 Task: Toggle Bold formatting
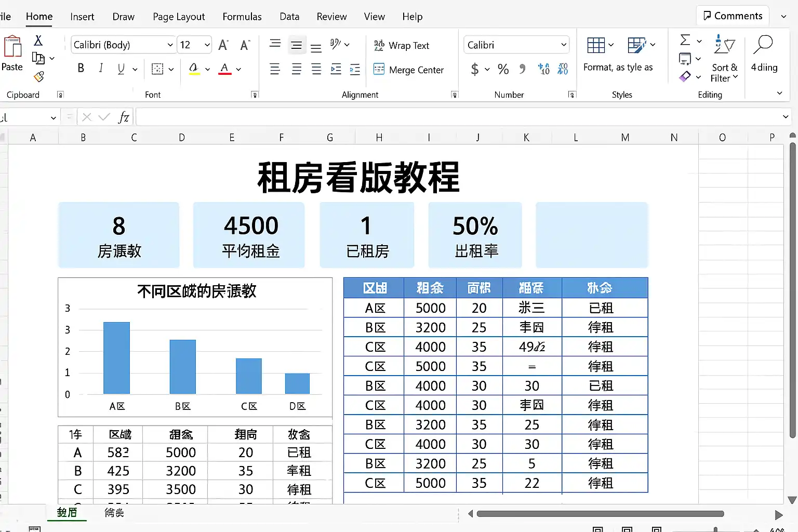[x=81, y=68]
